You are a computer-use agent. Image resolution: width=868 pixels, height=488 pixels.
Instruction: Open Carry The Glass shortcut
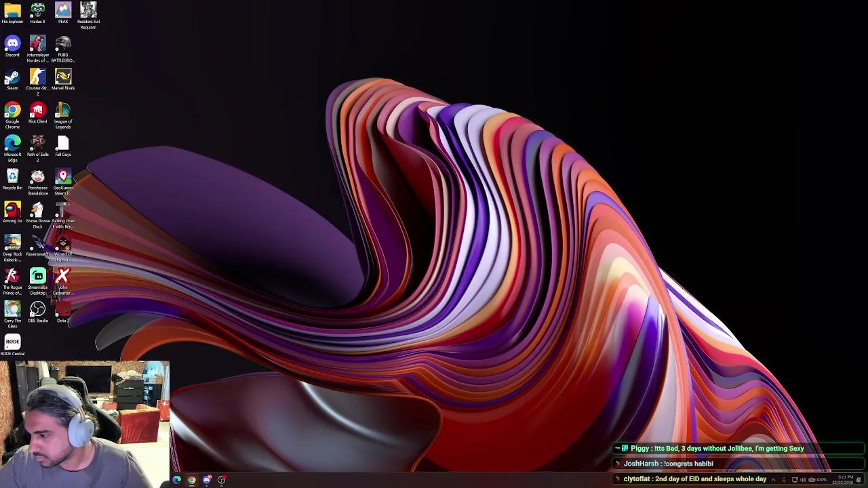click(x=12, y=314)
